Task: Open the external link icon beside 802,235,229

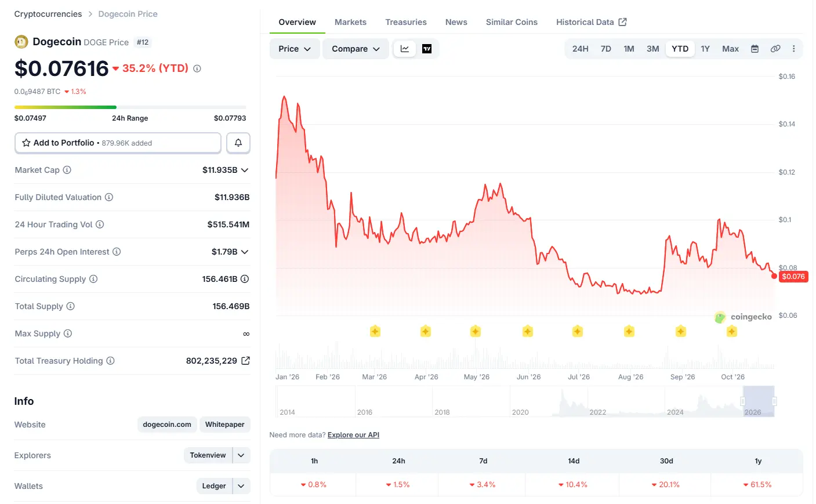Action: pyautogui.click(x=245, y=361)
